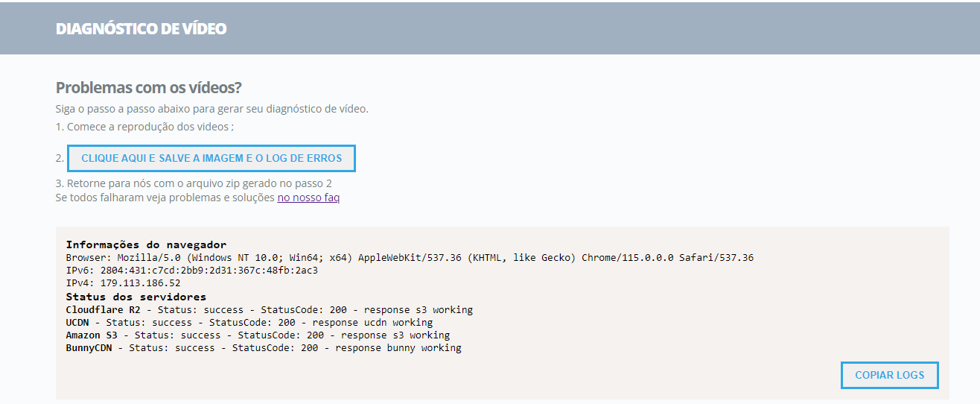
Task: Click the 'Se todos falharam' sentence
Action: pyautogui.click(x=165, y=198)
